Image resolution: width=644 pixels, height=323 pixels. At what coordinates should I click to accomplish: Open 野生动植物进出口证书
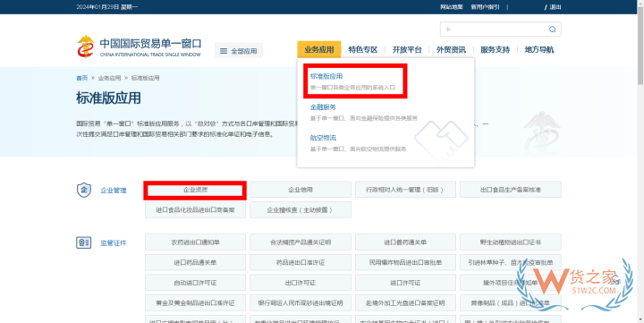(511, 242)
